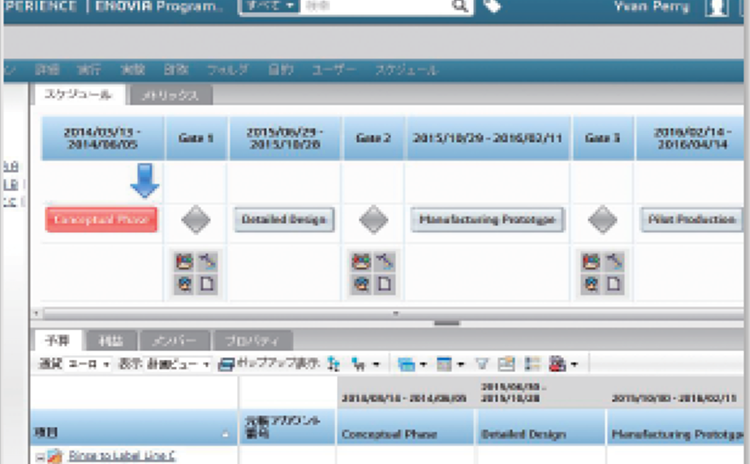
Task: Open the currency dropdown showing ユーロ
Action: (x=88, y=364)
